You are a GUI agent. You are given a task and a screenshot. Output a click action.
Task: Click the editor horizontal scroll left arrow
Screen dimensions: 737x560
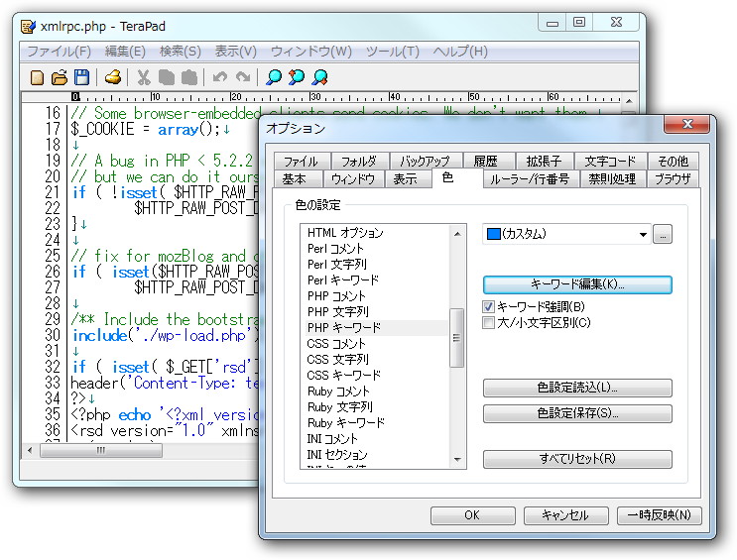click(x=30, y=451)
